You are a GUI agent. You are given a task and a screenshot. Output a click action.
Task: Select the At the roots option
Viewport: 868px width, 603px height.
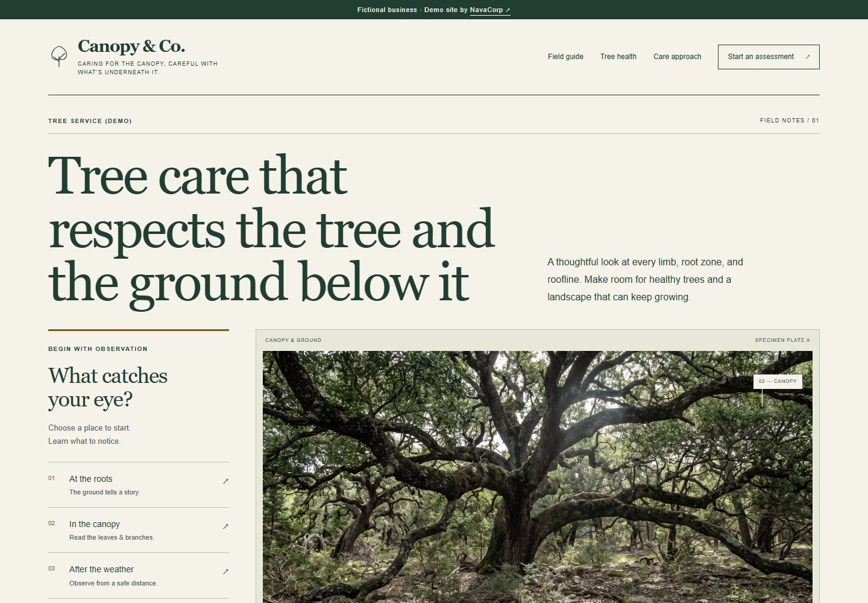pyautogui.click(x=139, y=485)
